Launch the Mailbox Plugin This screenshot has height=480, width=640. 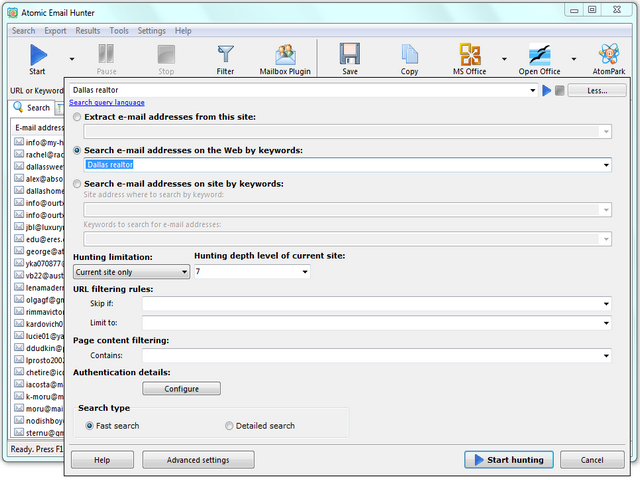(x=285, y=58)
